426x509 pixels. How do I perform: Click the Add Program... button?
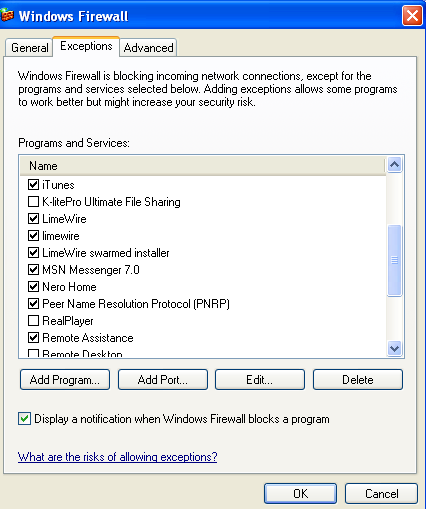tap(65, 379)
